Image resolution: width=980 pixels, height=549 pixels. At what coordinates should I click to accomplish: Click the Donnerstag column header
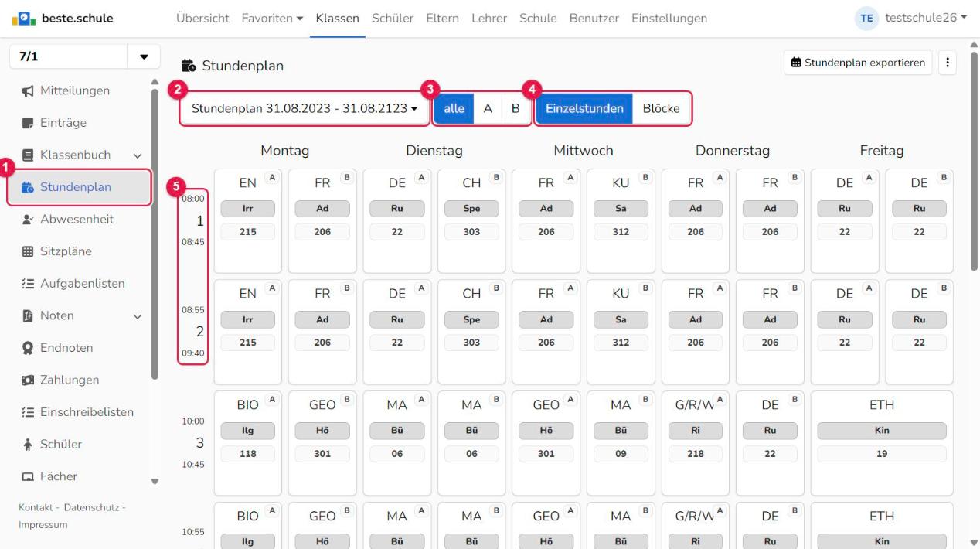click(x=732, y=151)
